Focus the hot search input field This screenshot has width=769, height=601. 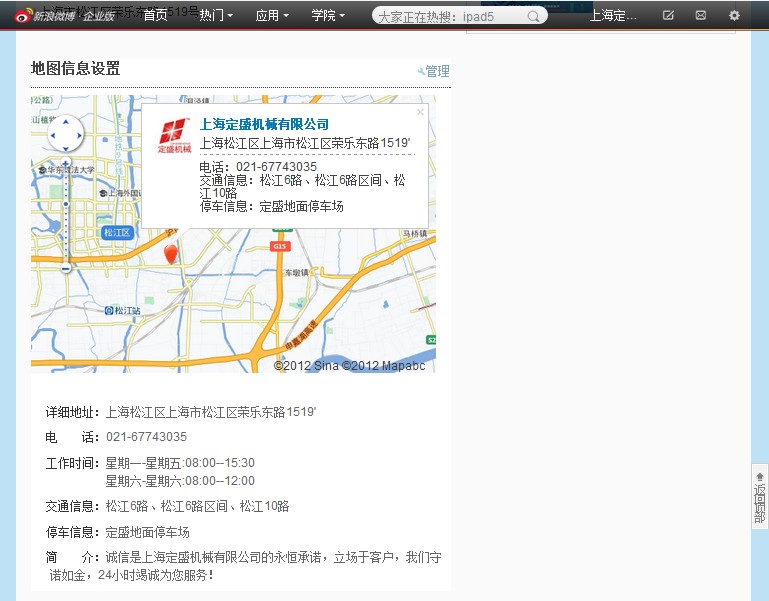tap(451, 17)
